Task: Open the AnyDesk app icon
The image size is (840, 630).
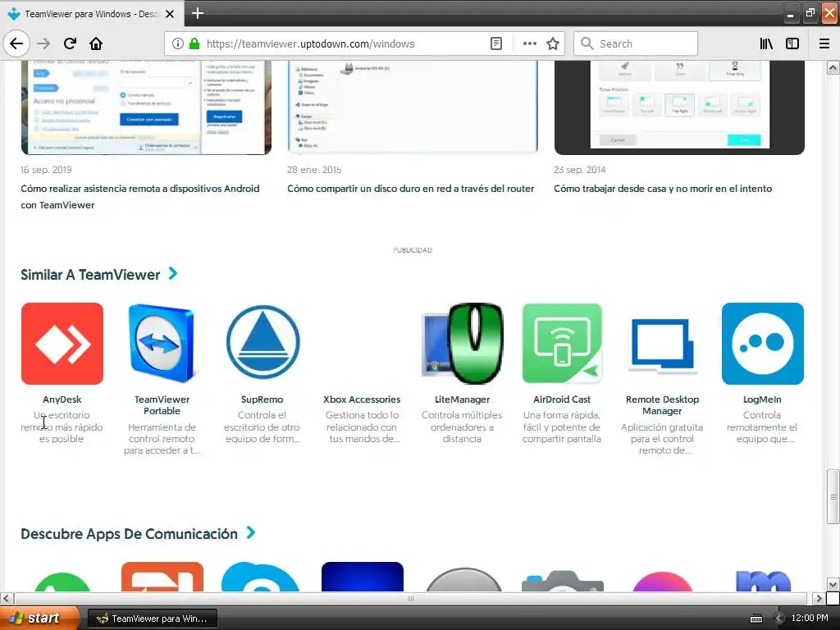Action: click(x=62, y=344)
